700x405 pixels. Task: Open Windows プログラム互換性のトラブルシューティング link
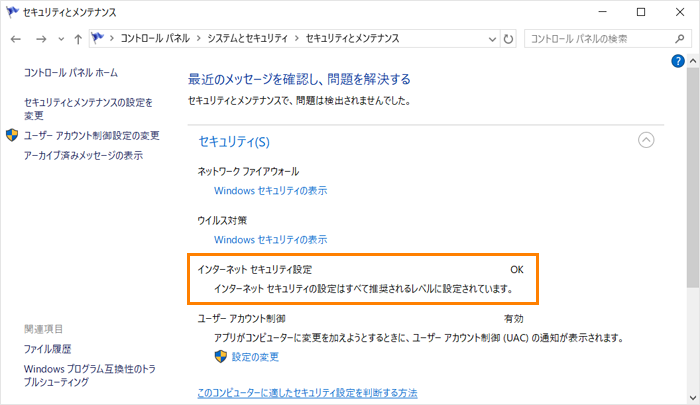tap(90, 376)
